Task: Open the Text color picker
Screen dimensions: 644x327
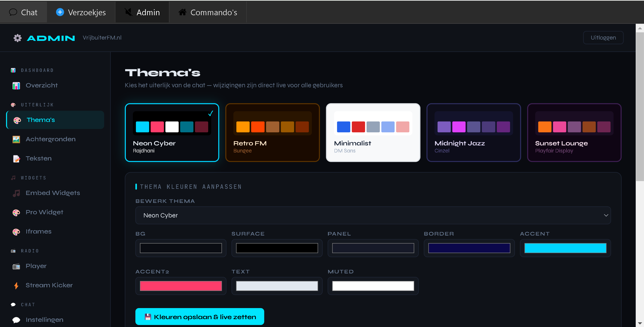Action: pyautogui.click(x=277, y=286)
